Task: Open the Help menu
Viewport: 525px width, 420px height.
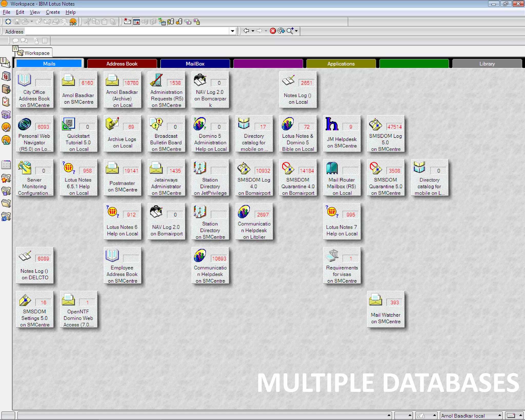Action: [x=70, y=12]
